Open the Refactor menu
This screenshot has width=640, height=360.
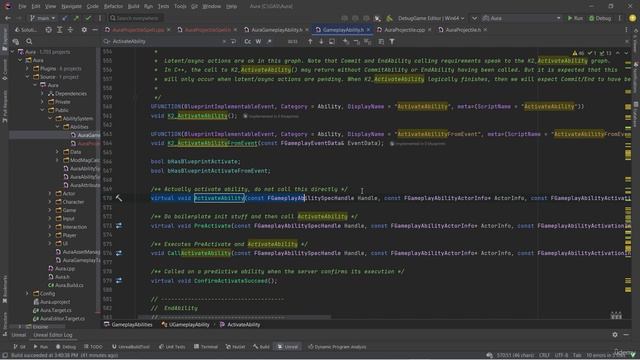point(113,7)
